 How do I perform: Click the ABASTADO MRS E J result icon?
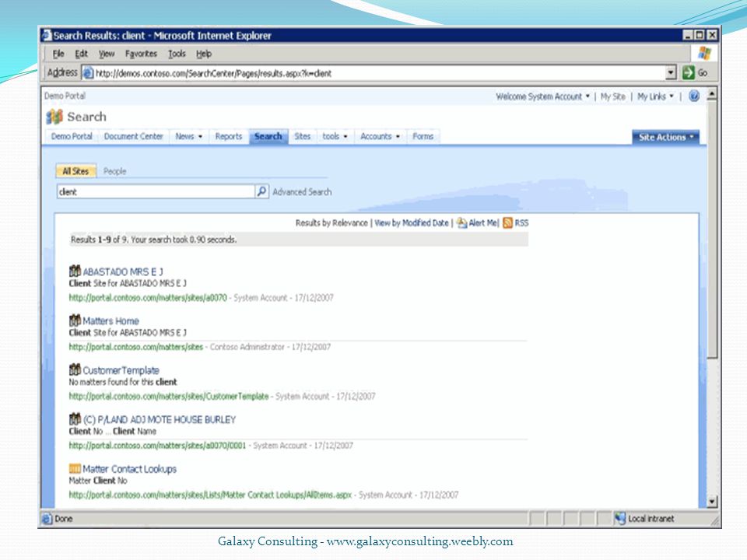pos(75,271)
